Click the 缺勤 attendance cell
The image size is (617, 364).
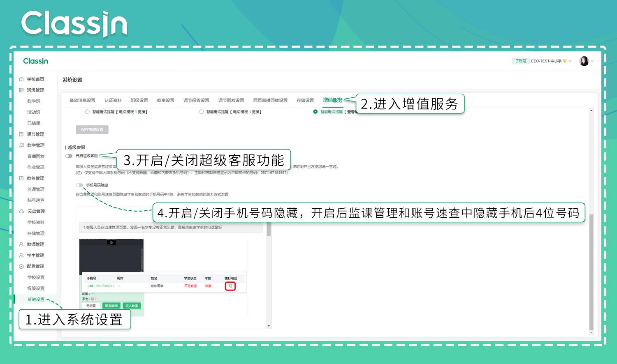coord(208,286)
